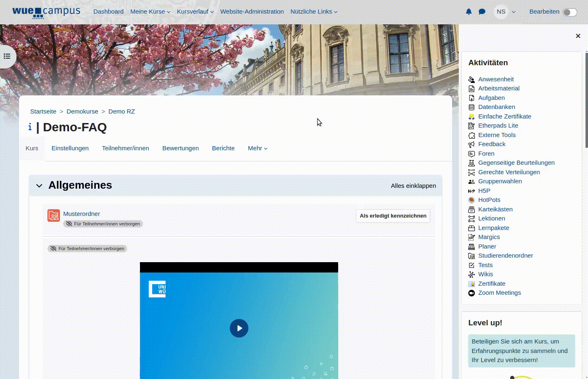Open the Bewertungen tab

pyautogui.click(x=180, y=148)
